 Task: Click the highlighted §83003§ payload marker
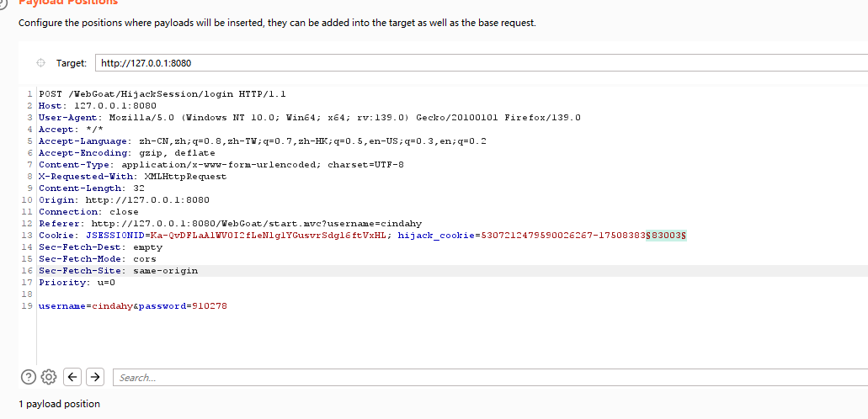point(665,236)
